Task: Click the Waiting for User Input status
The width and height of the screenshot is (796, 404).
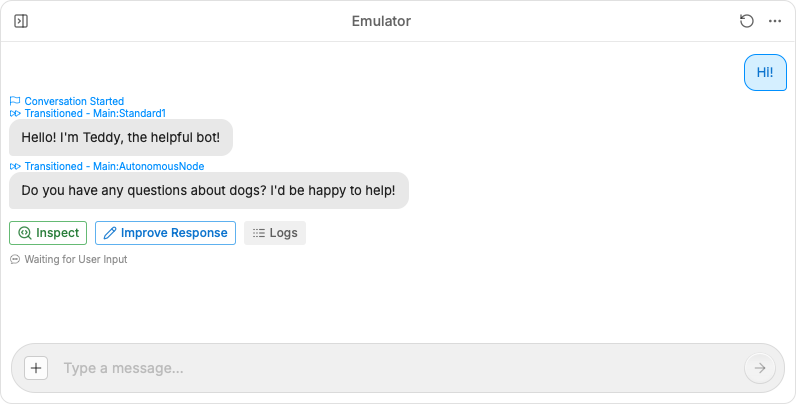Action: pos(69,259)
